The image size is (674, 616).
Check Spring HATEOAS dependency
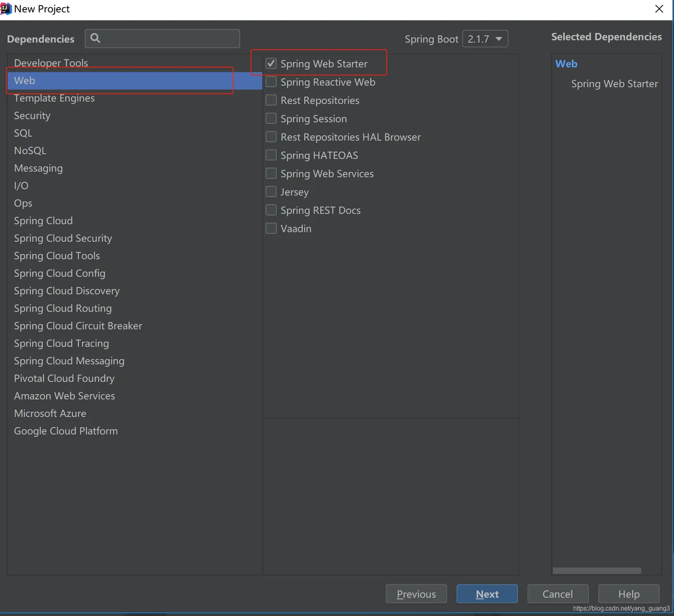click(x=271, y=155)
